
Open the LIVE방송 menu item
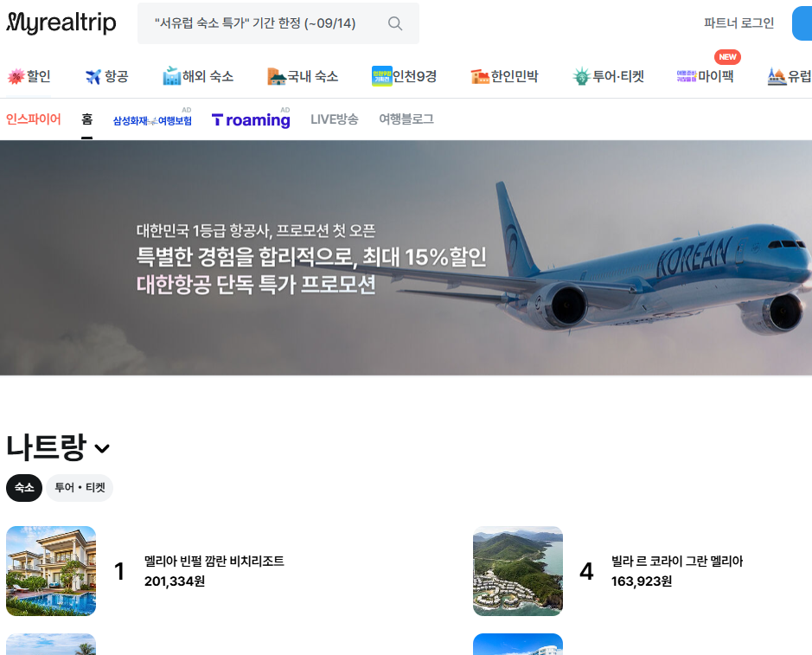[x=334, y=119]
